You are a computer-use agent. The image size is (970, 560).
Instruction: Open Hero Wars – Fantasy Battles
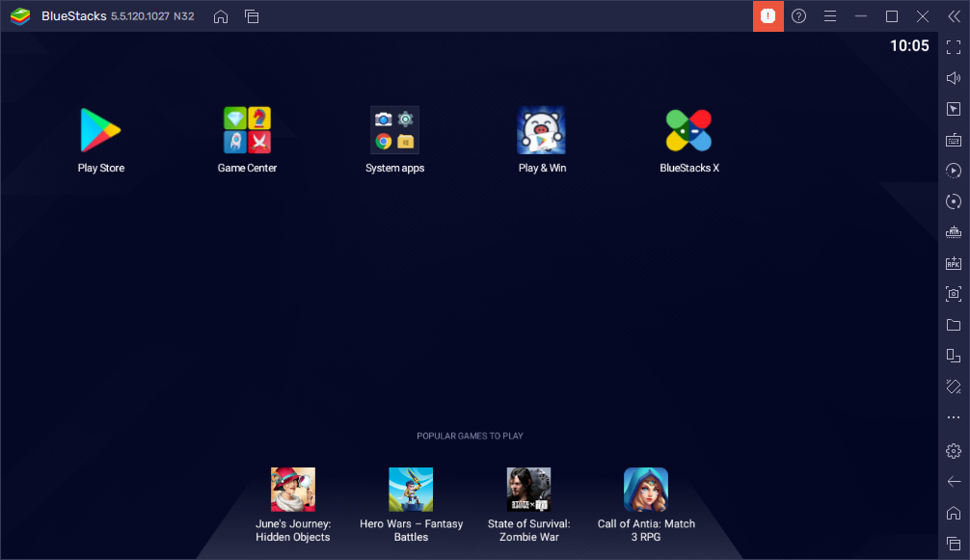coord(411,490)
